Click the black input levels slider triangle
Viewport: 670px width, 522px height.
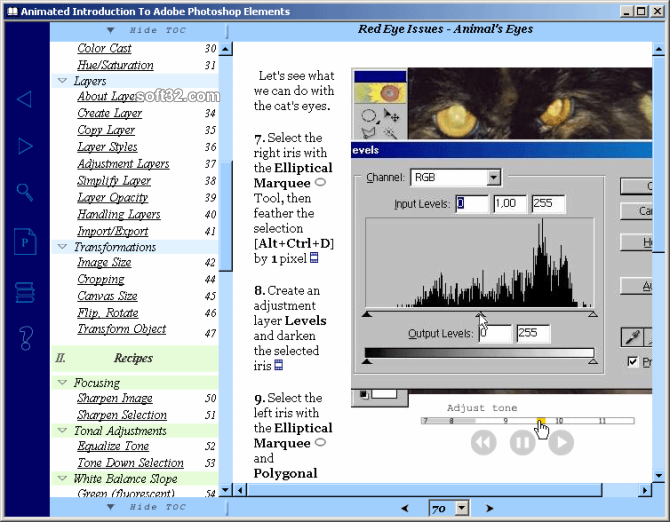pos(367,314)
